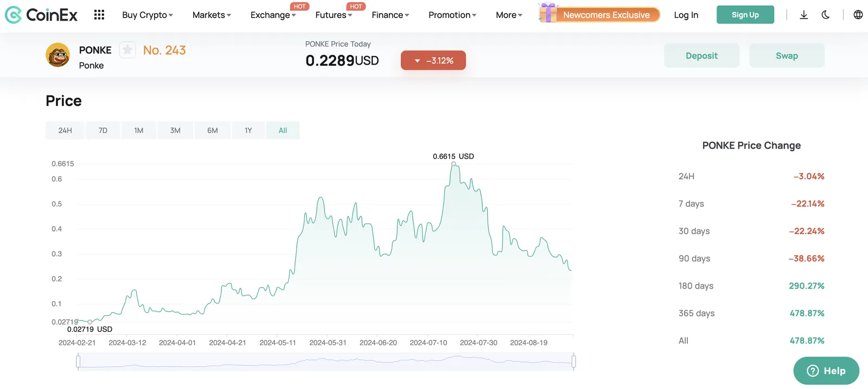Select the 3M chart range
The width and height of the screenshot is (868, 389).
[x=175, y=130]
